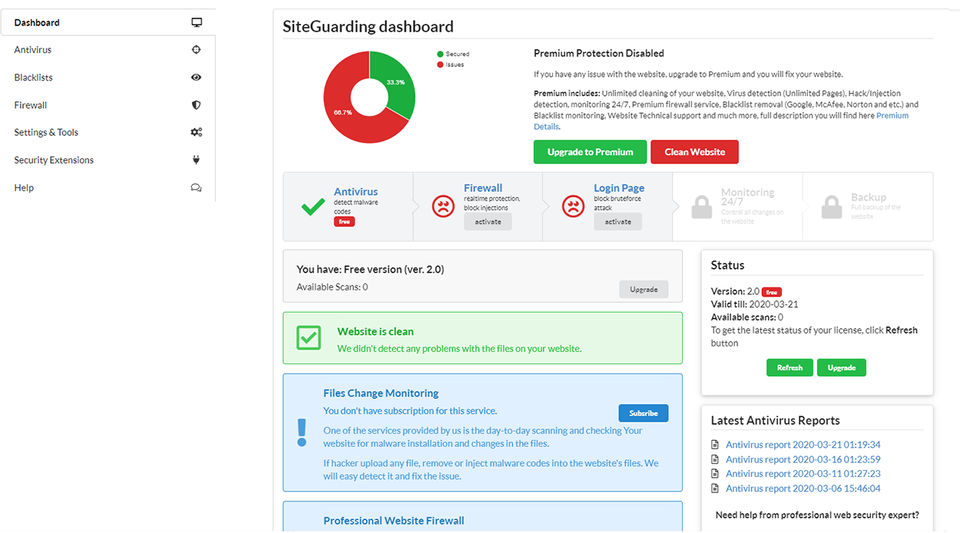The width and height of the screenshot is (960, 533).
Task: Click the Firewall shield icon in sidebar
Action: click(196, 105)
